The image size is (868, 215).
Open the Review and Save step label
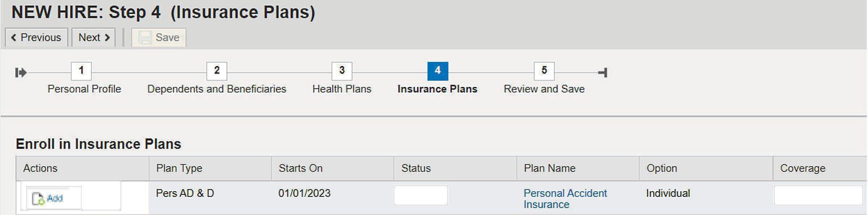(544, 89)
